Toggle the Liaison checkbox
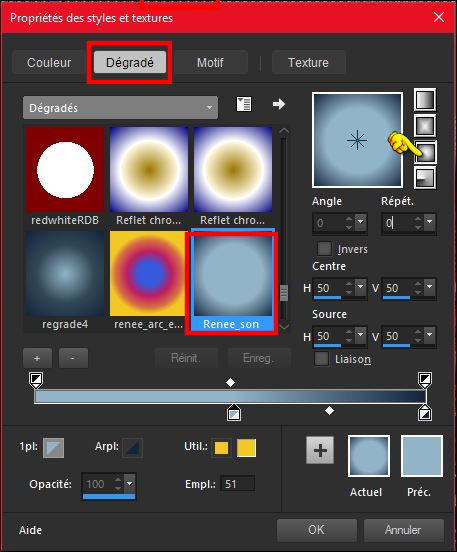 pos(321,359)
